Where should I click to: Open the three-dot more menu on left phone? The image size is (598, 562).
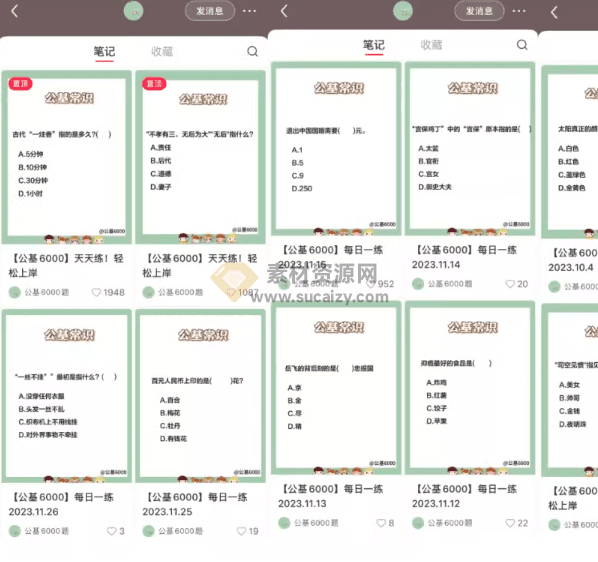click(x=249, y=11)
